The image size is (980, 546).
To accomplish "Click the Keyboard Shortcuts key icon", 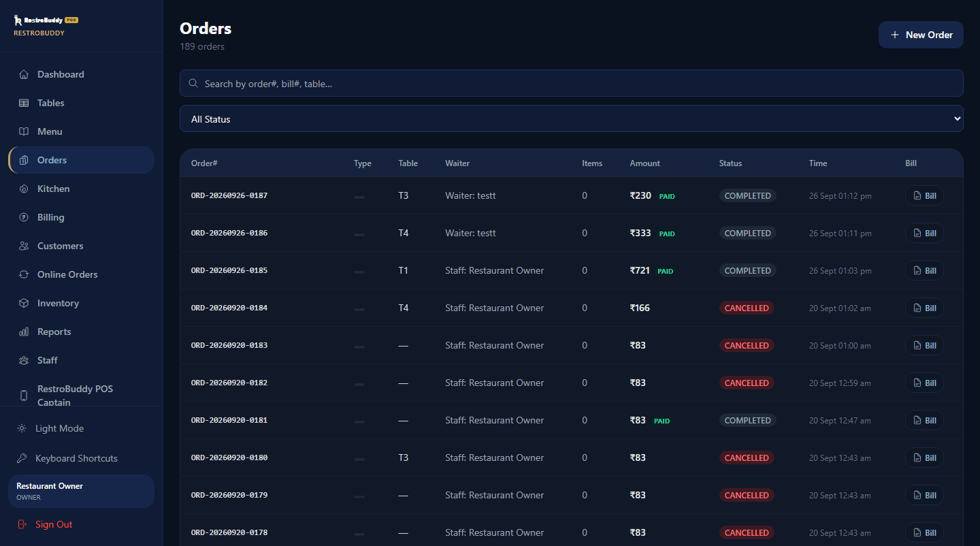I will (22, 458).
